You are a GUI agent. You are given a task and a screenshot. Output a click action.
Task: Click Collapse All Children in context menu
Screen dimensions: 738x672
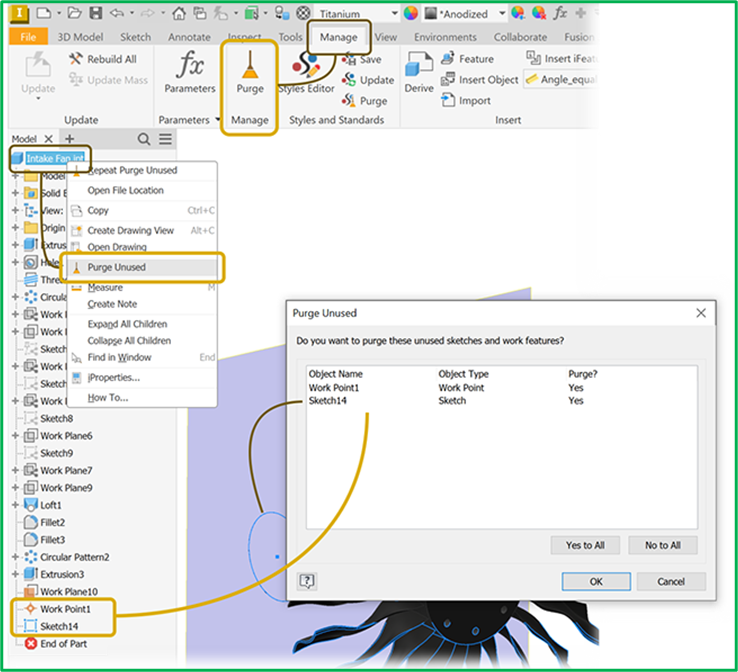(x=143, y=341)
